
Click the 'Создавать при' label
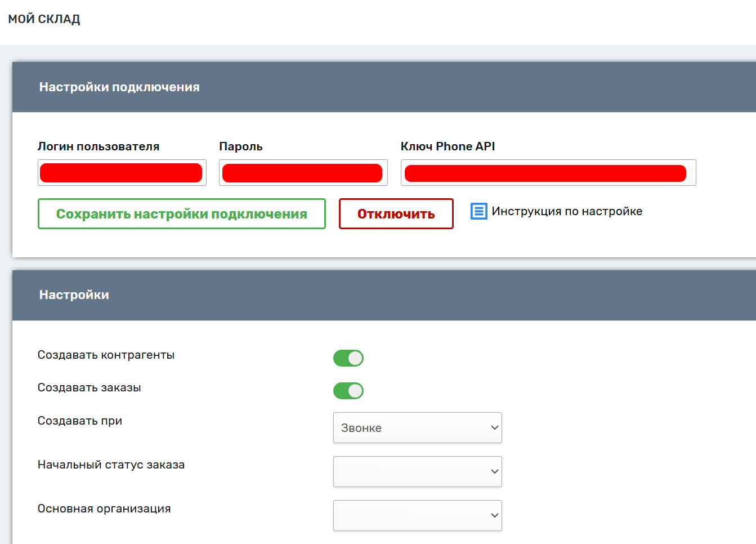click(x=79, y=421)
